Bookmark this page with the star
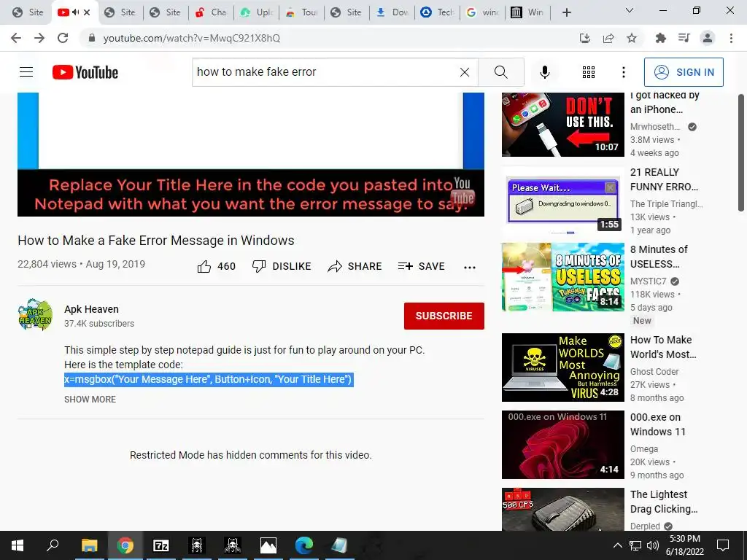Image resolution: width=747 pixels, height=560 pixels. 632,38
